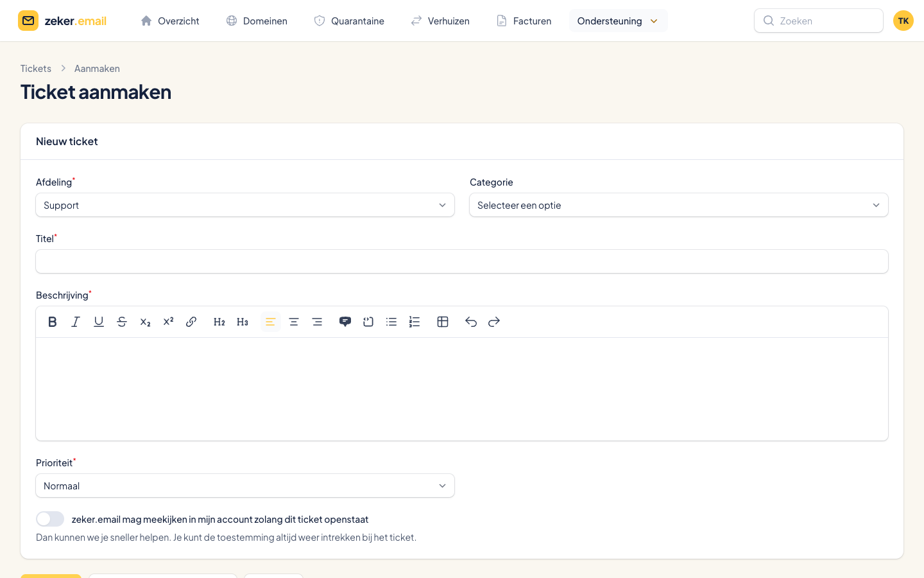Select the subscript button

pos(145,322)
